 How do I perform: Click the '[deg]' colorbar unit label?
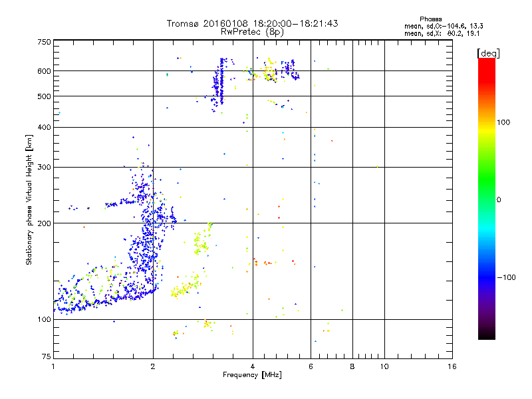(488, 53)
